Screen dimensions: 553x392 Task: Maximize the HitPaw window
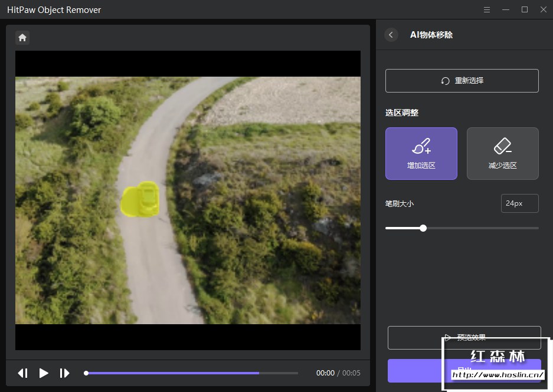click(524, 10)
